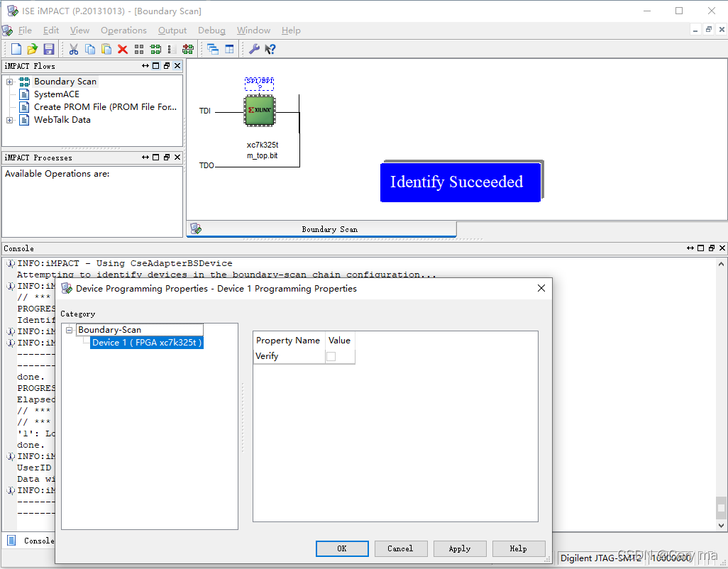Click Digilent JTAG-SMT2 status bar entry

point(601,558)
